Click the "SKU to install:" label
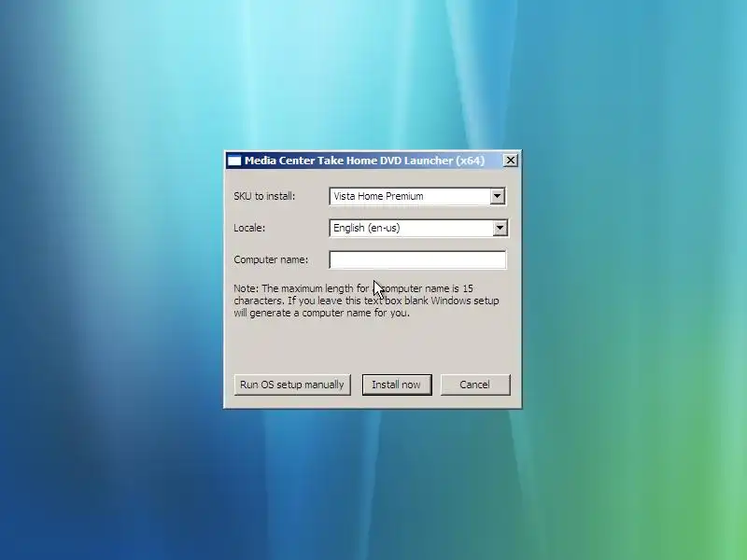Viewport: 747px width, 560px height. [x=264, y=196]
